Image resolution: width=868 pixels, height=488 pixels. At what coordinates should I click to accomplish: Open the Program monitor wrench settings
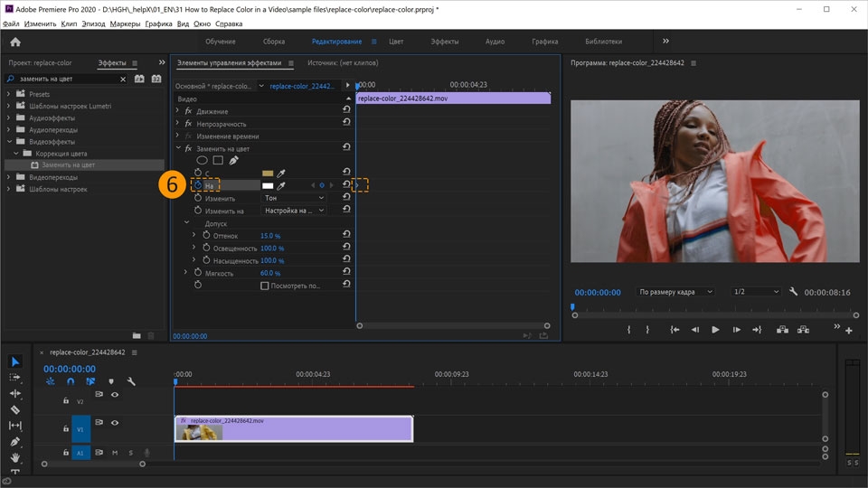pos(793,292)
